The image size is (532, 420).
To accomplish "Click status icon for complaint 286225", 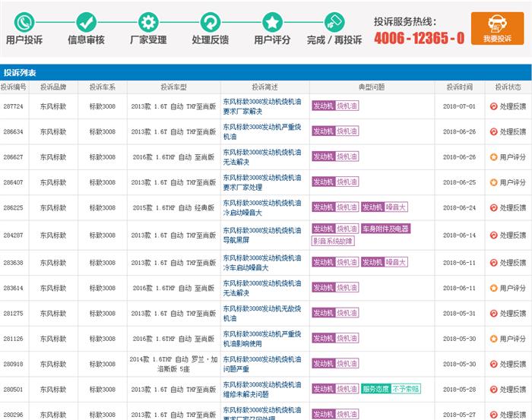I will click(x=494, y=208).
